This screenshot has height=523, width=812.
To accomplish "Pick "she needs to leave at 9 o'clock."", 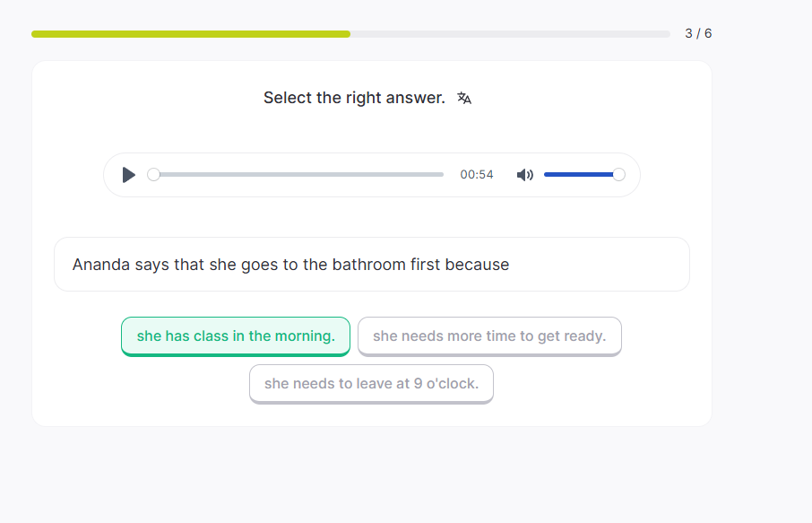I will pyautogui.click(x=371, y=384).
